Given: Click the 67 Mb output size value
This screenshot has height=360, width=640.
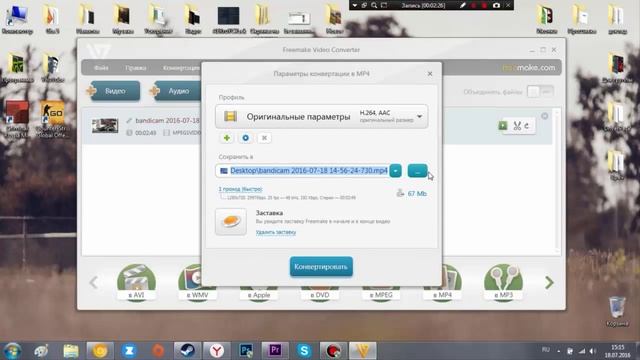Looking at the screenshot, I should (x=417, y=193).
